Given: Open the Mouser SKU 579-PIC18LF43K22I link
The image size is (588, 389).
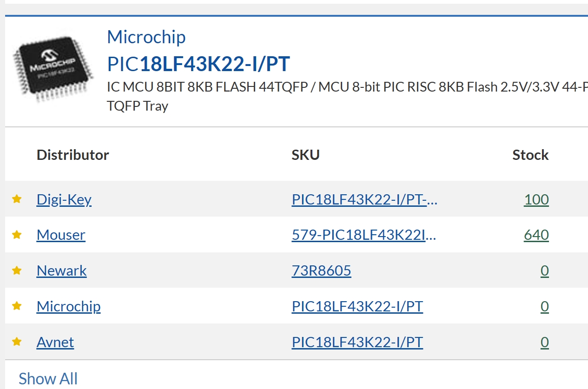Looking at the screenshot, I should click(364, 235).
